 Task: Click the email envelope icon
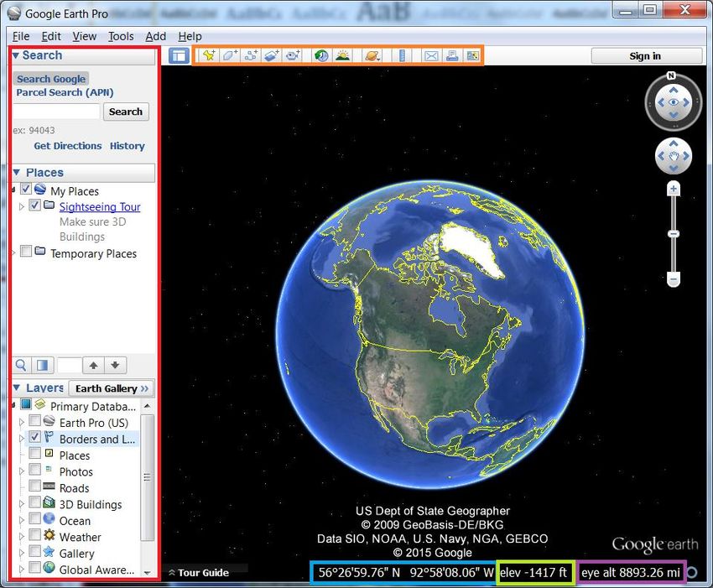[x=431, y=55]
